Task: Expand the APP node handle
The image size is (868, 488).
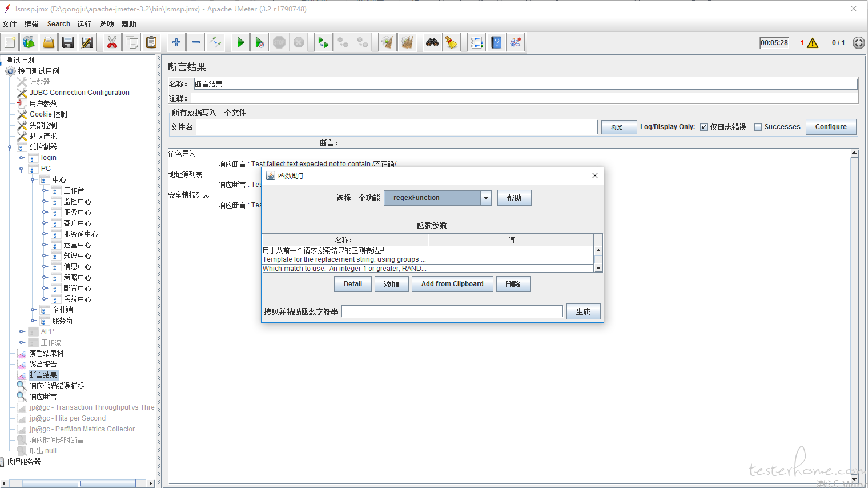Action: [x=22, y=331]
